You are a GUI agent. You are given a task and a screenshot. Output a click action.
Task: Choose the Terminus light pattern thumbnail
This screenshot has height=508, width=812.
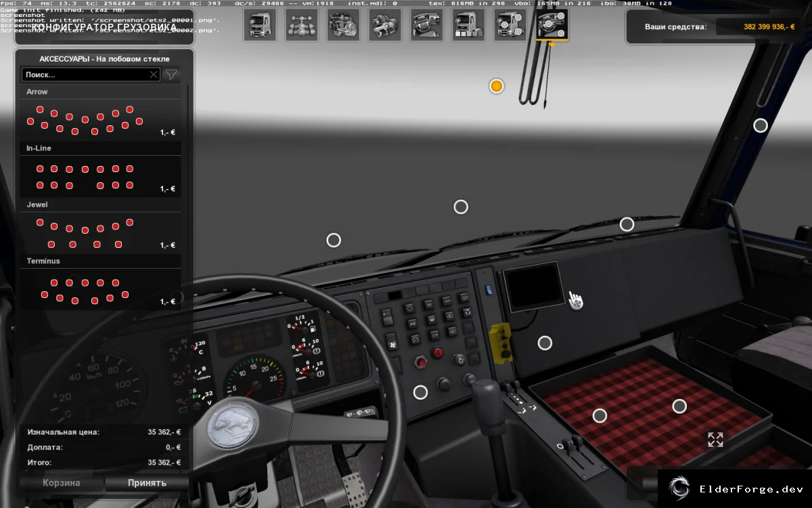[x=101, y=289]
